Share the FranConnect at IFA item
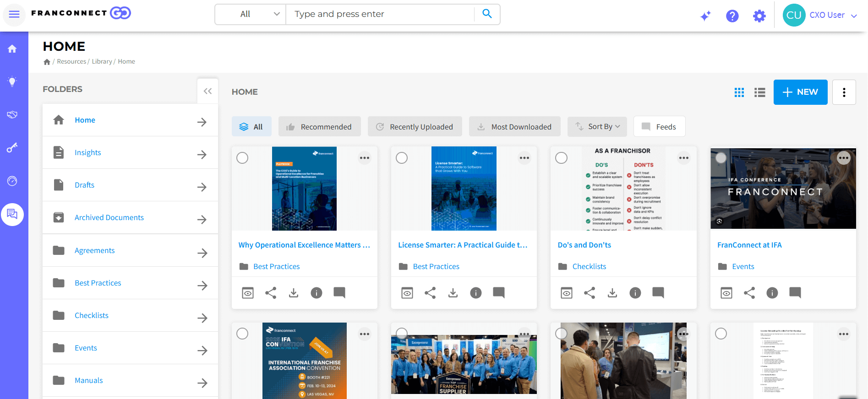This screenshot has width=868, height=399. [749, 293]
